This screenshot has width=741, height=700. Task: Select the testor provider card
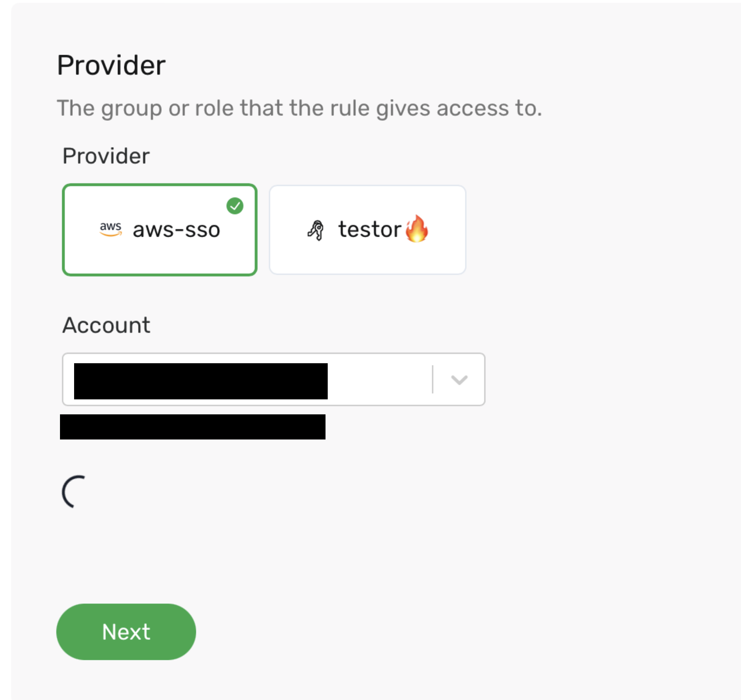[x=367, y=229]
